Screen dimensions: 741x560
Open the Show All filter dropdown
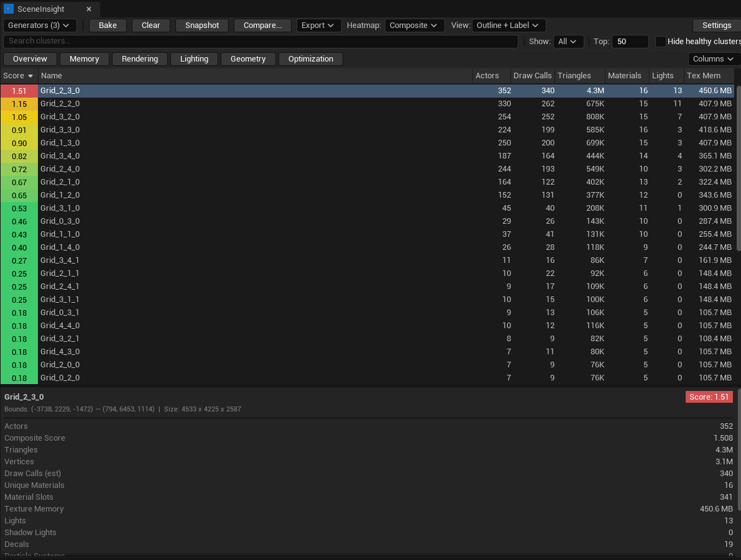[569, 42]
